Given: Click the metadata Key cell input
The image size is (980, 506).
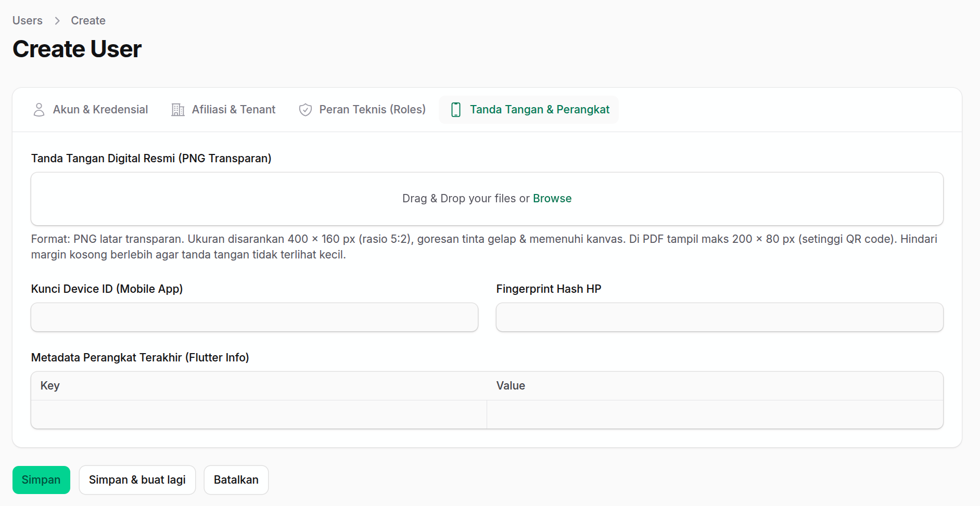Looking at the screenshot, I should (x=259, y=414).
